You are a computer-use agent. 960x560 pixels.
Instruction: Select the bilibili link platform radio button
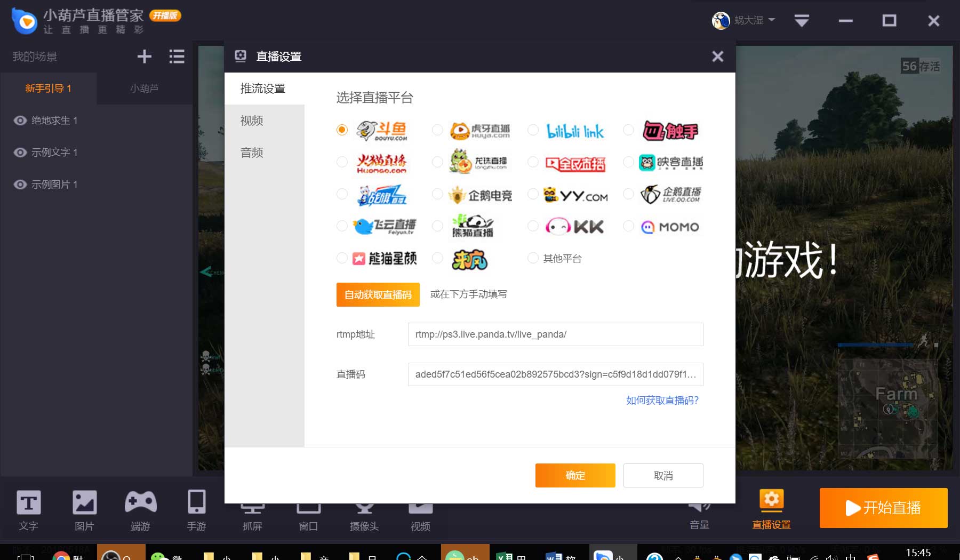tap(533, 130)
